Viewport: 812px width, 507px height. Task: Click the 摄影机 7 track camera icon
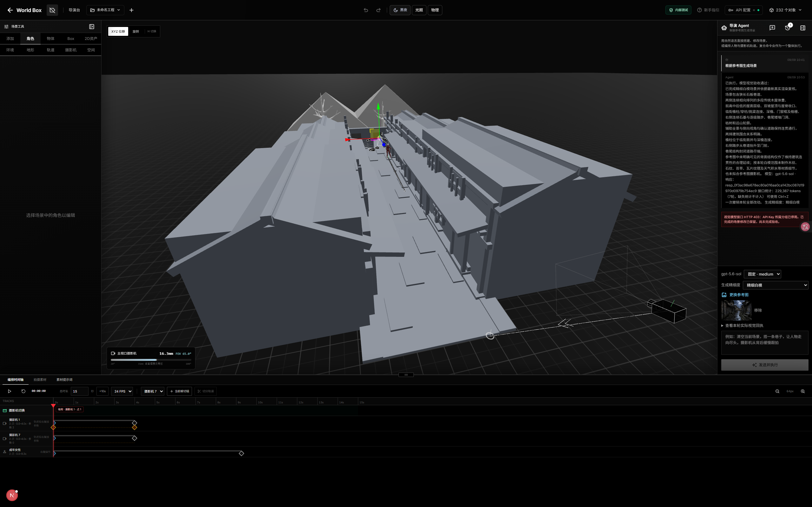tap(4, 439)
